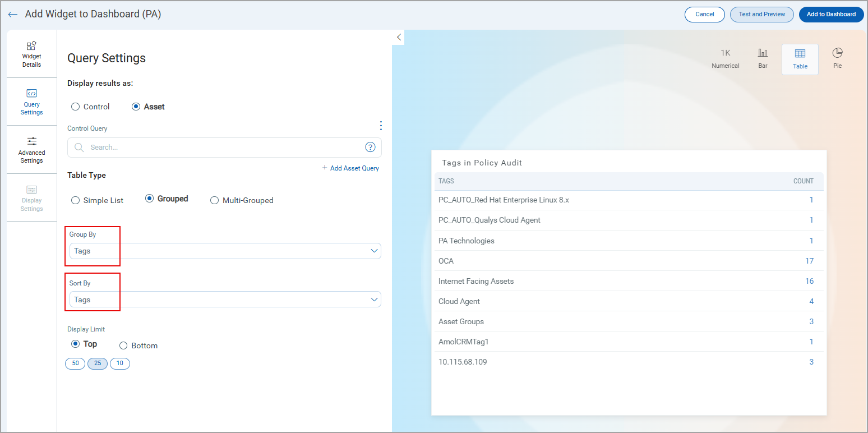This screenshot has width=868, height=433.
Task: Click the PC_AUTO_Qualys Cloud Agent row
Action: (629, 220)
